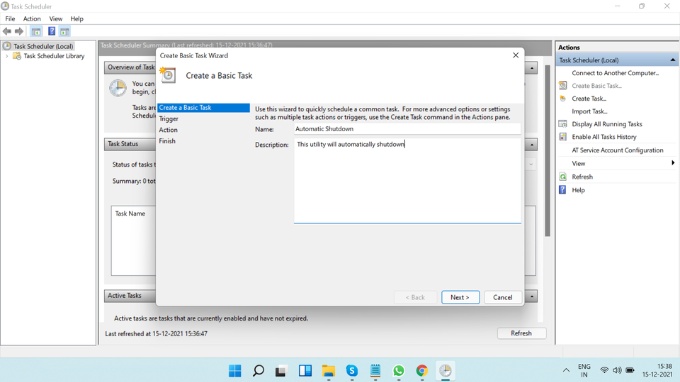Click the Wi-Fi icon in system tray
Viewport: 680px width, 382px height.
[x=604, y=370]
